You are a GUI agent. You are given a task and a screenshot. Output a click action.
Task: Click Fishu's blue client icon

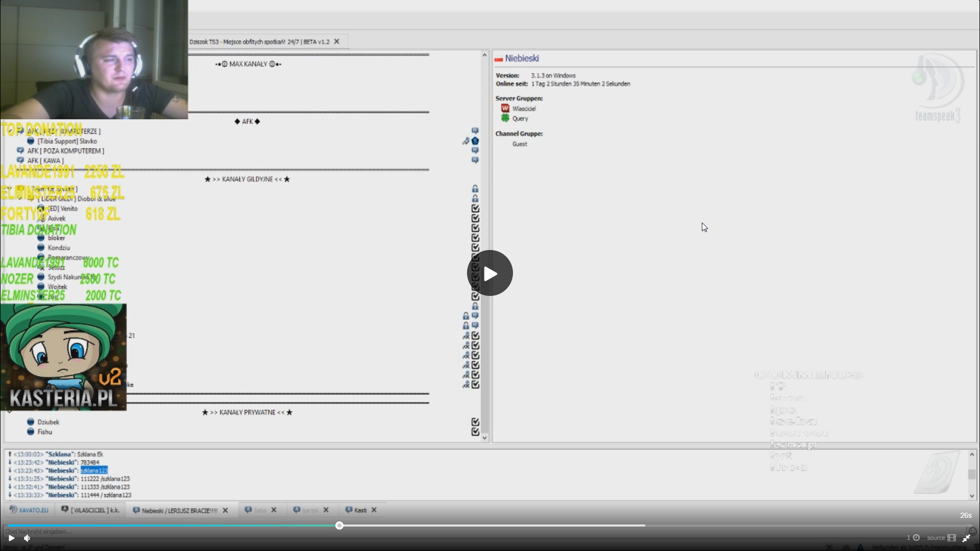[31, 432]
